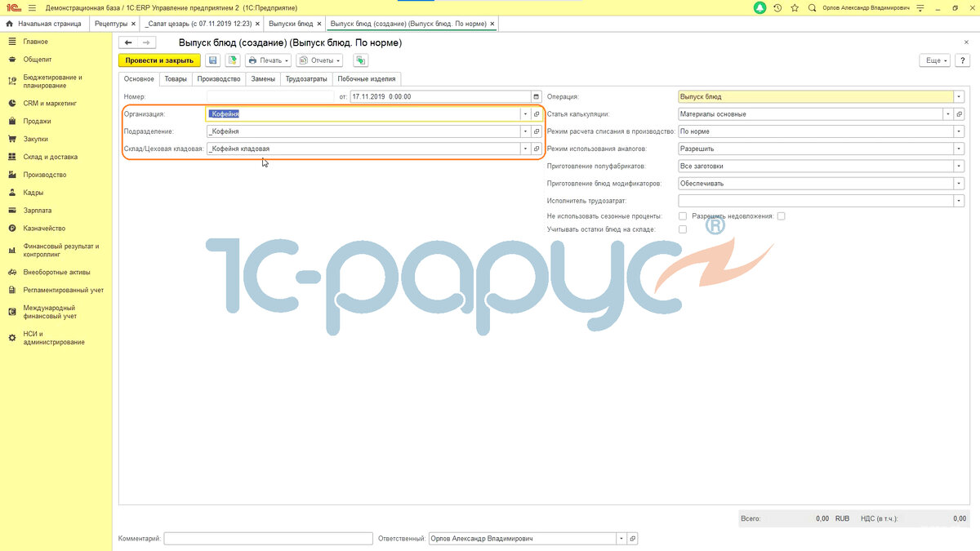The height and width of the screenshot is (551, 980).
Task: Switch to the Замены tab
Action: coord(263,79)
